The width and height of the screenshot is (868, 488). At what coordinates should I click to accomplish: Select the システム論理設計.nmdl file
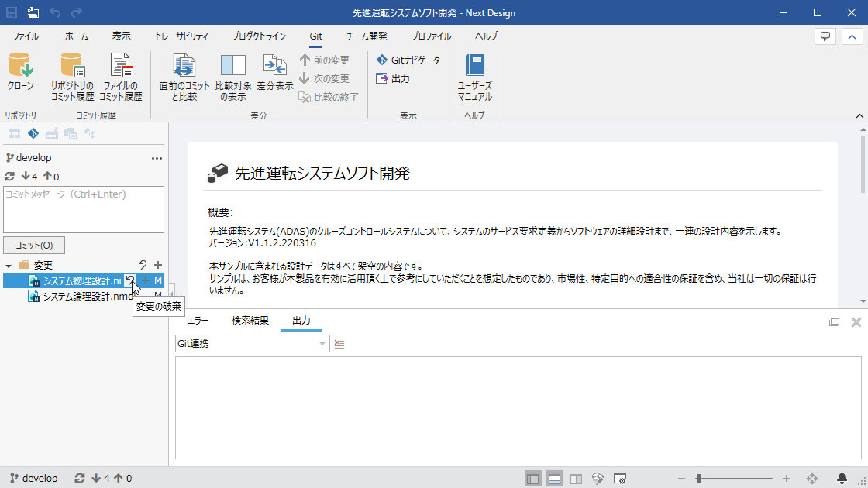coord(84,297)
